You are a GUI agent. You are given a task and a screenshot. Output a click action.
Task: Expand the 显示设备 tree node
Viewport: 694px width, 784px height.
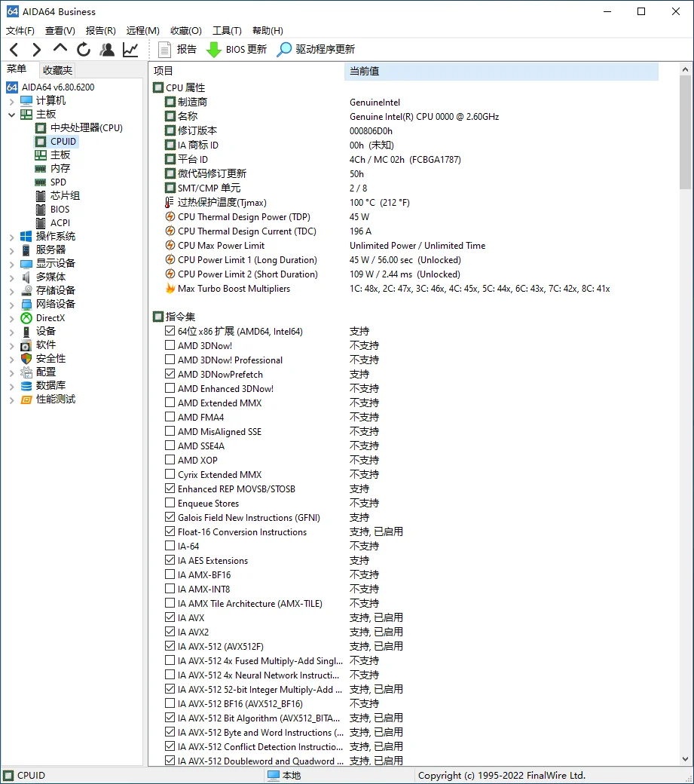pos(11,264)
